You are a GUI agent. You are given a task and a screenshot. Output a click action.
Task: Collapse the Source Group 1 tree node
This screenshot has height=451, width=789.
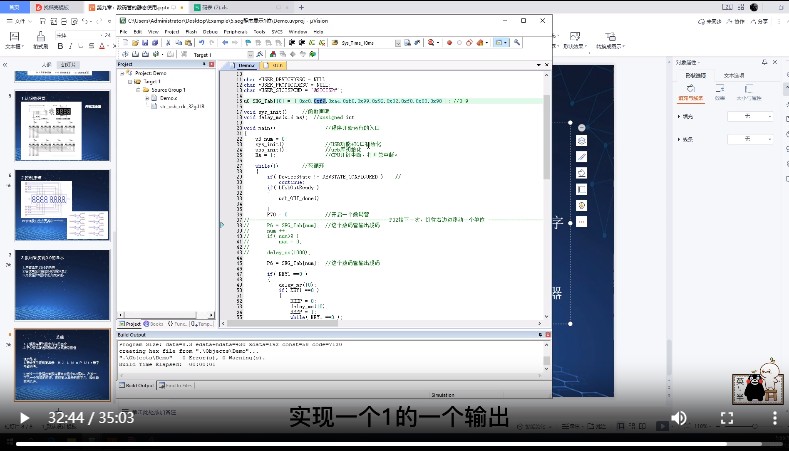(x=138, y=90)
